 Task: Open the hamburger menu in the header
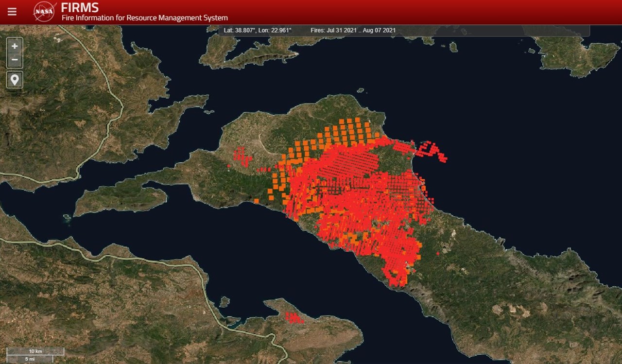[x=12, y=12]
